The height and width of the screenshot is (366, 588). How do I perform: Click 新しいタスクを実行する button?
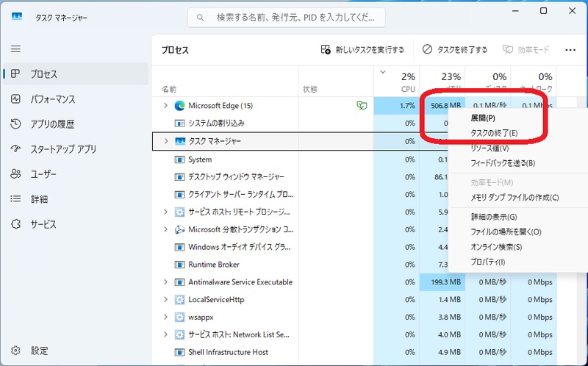[x=362, y=50]
